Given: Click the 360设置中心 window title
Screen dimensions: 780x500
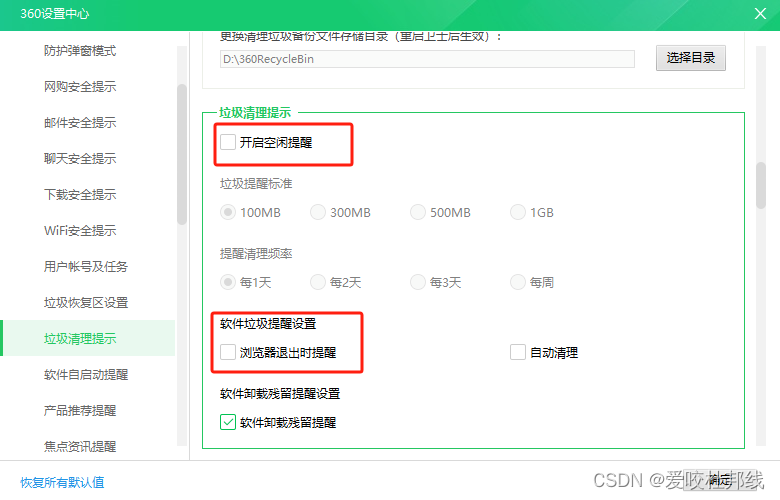Looking at the screenshot, I should [x=54, y=13].
